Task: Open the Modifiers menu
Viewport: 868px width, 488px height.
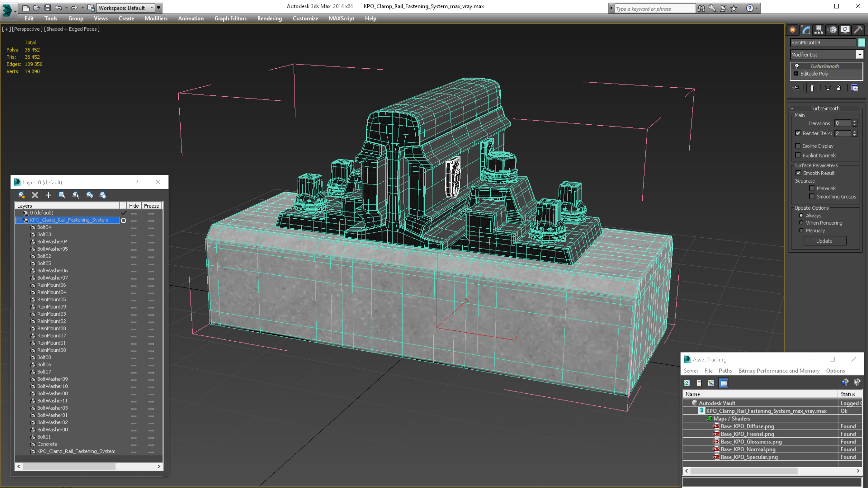Action: coord(156,18)
